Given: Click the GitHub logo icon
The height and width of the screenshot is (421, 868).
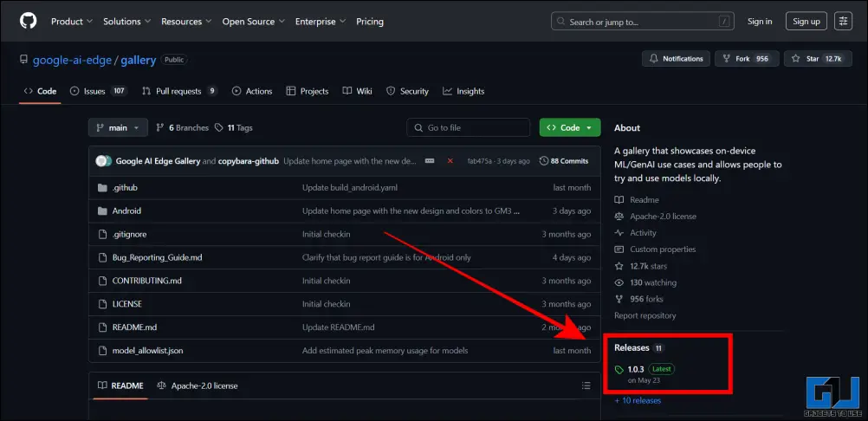Looking at the screenshot, I should point(29,21).
